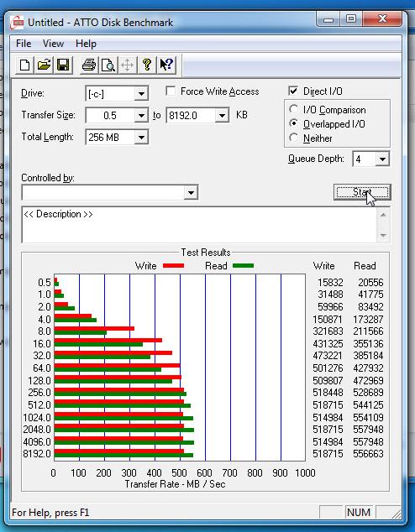Open the File menu
This screenshot has width=415, height=532.
pos(24,44)
